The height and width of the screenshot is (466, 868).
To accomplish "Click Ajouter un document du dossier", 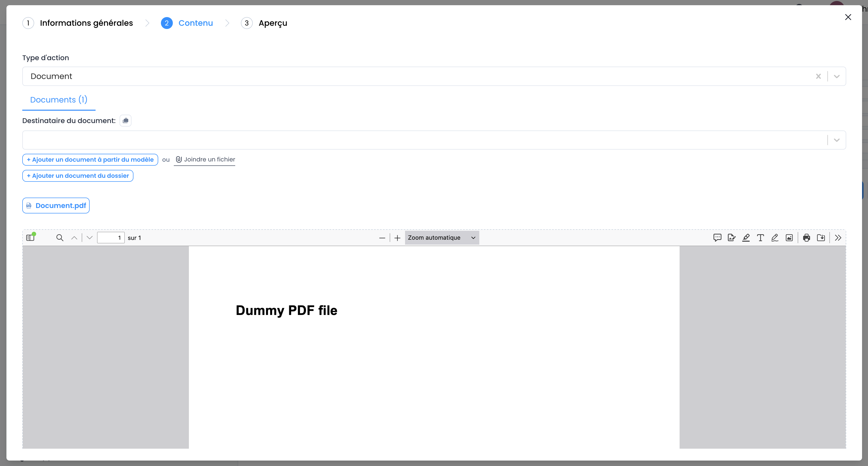I will 78,176.
